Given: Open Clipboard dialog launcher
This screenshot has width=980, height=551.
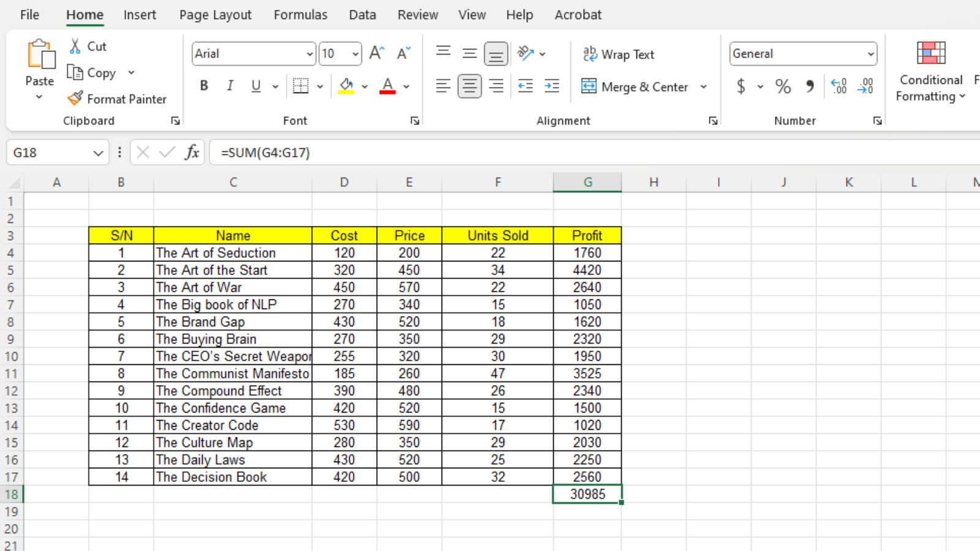Looking at the screenshot, I should click(x=175, y=121).
